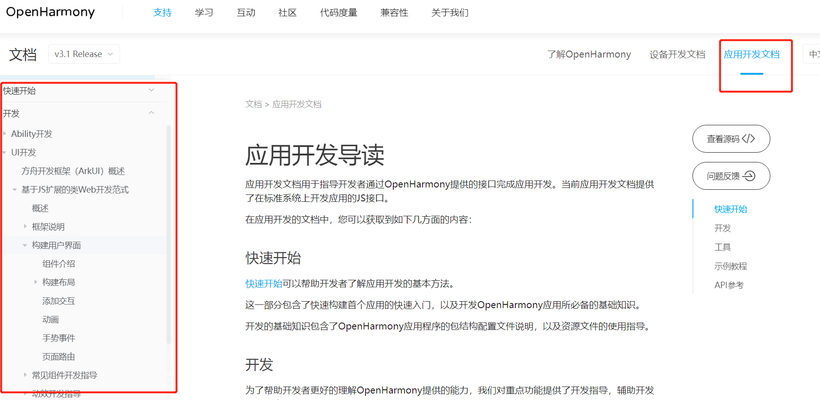Jump to API参考 in page outline
Viewport: 820px width, 400px height.
[729, 285]
